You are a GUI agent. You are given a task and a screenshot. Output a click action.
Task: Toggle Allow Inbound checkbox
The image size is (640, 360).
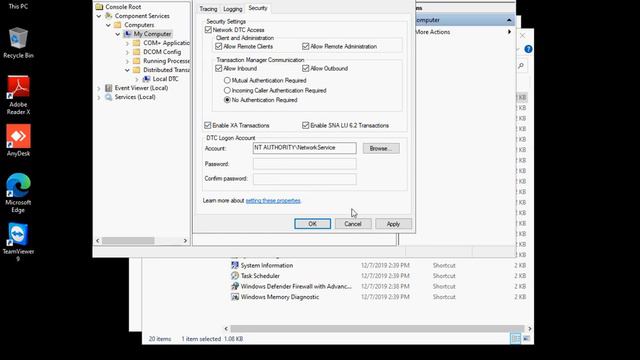coord(219,68)
